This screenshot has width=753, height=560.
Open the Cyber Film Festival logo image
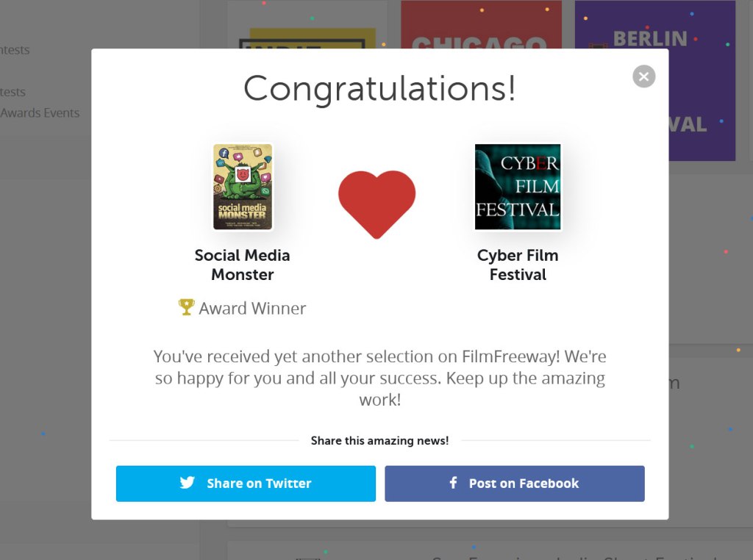click(518, 187)
